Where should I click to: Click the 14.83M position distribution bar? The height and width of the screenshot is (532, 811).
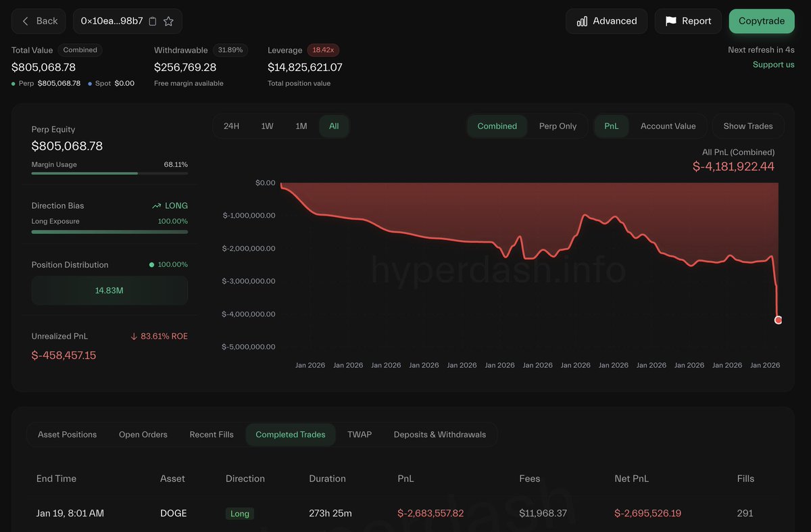(x=109, y=290)
